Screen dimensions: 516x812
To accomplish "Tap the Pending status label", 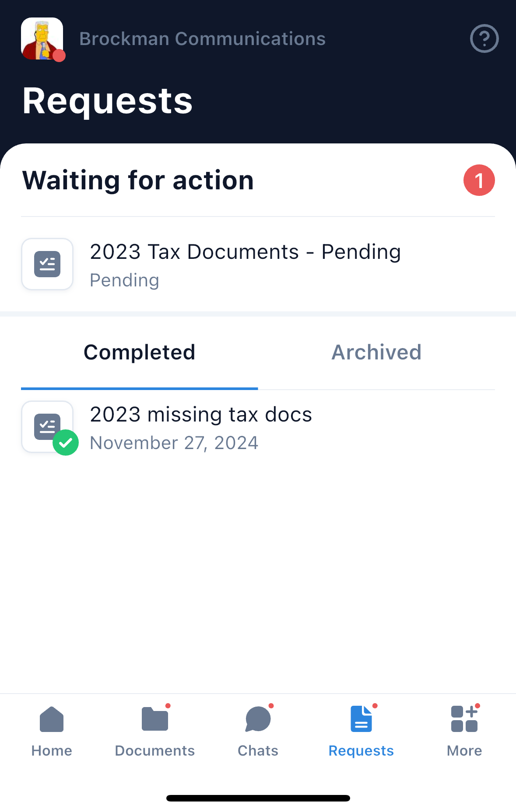I will point(124,280).
